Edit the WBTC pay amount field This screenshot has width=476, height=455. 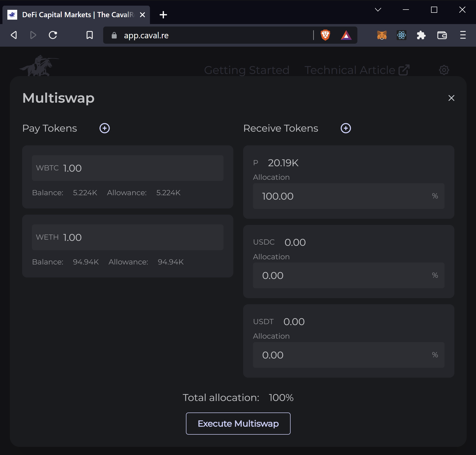click(x=128, y=168)
